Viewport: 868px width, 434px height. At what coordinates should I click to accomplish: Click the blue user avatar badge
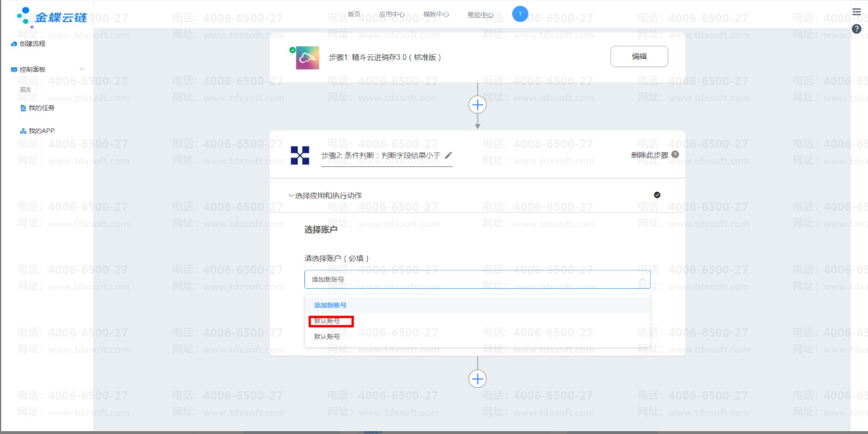coord(520,14)
